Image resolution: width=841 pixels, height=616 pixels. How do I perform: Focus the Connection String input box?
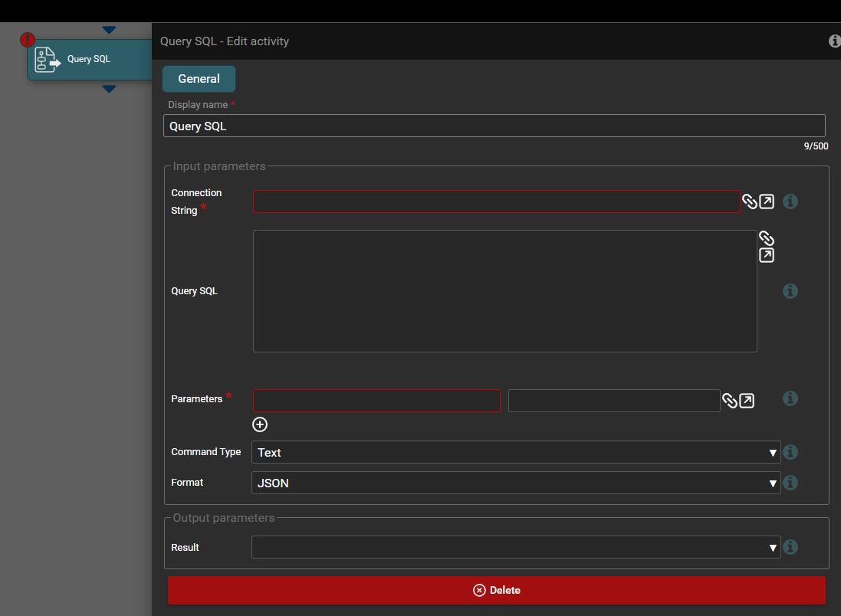496,202
